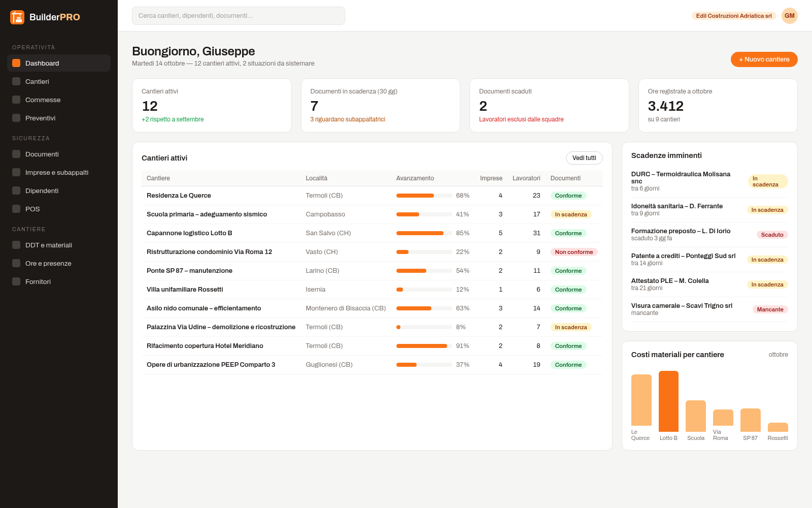
Task: Select Formazione preposto – L. Di Iorio entry
Action: click(x=709, y=235)
